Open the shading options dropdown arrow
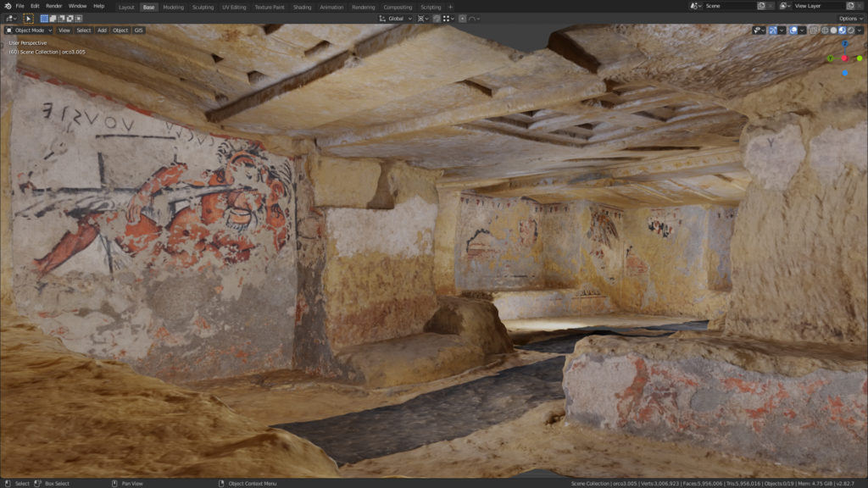The image size is (868, 488). click(x=860, y=30)
